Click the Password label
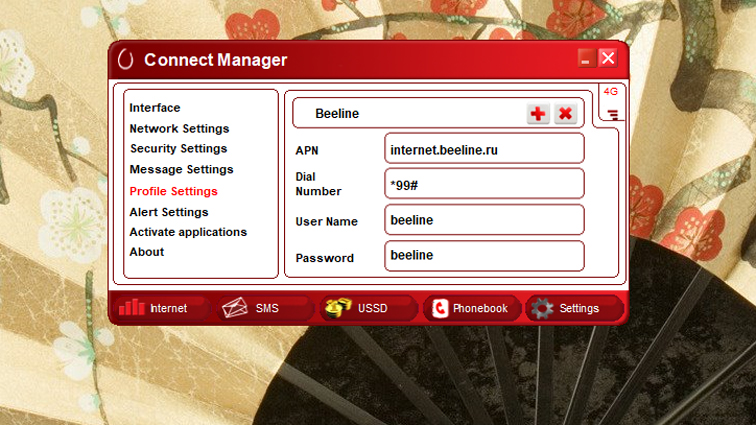This screenshot has width=756, height=425. point(324,258)
